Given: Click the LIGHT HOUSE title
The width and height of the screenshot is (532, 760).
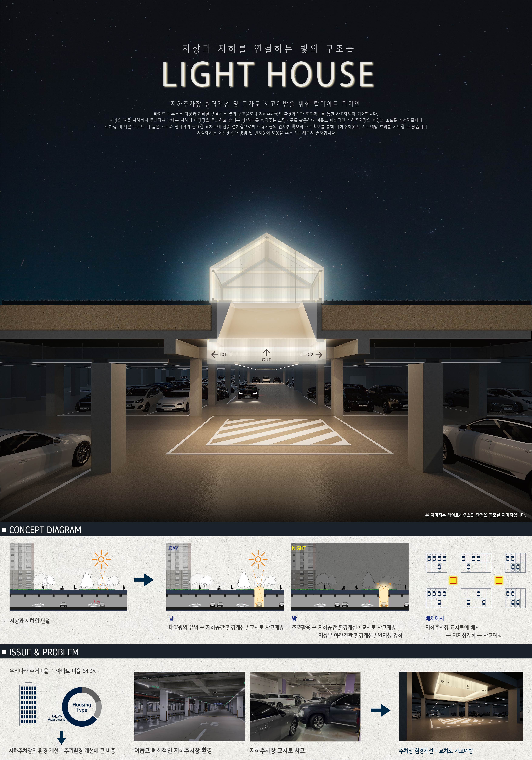Looking at the screenshot, I should coord(268,74).
